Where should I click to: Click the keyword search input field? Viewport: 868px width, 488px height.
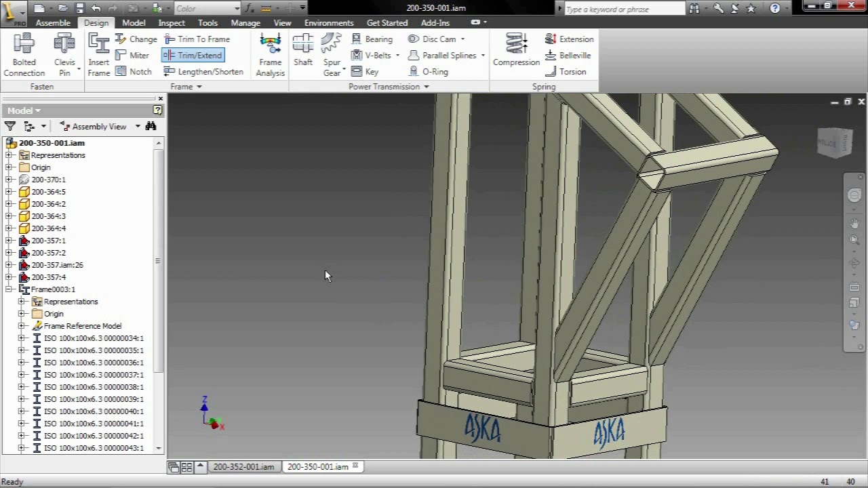(624, 9)
